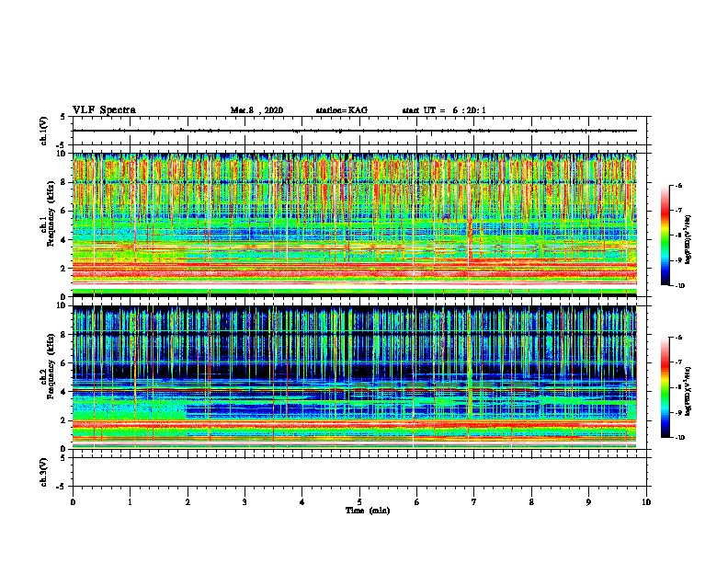Click the ch.1 spectrogram color scale bar
The image size is (728, 563).
[x=665, y=236]
